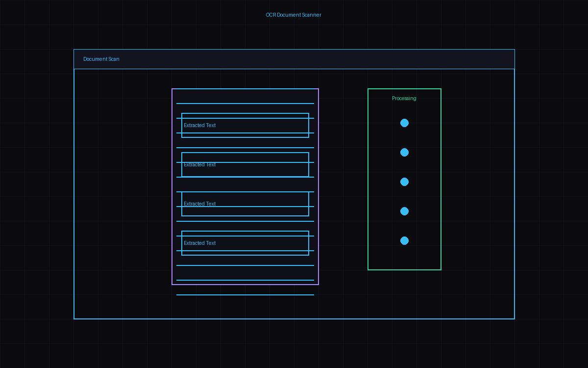This screenshot has height=368, width=588.
Task: Click the Processing progress column
Action: [404, 179]
